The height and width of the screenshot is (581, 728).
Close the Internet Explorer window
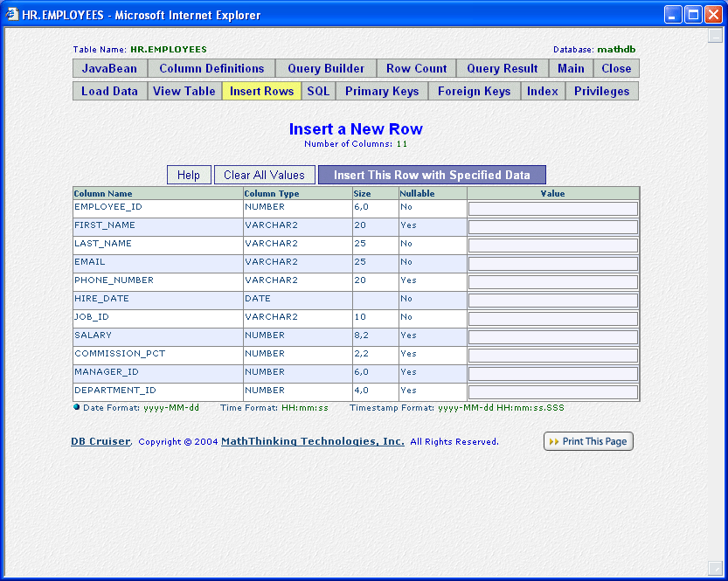click(713, 15)
